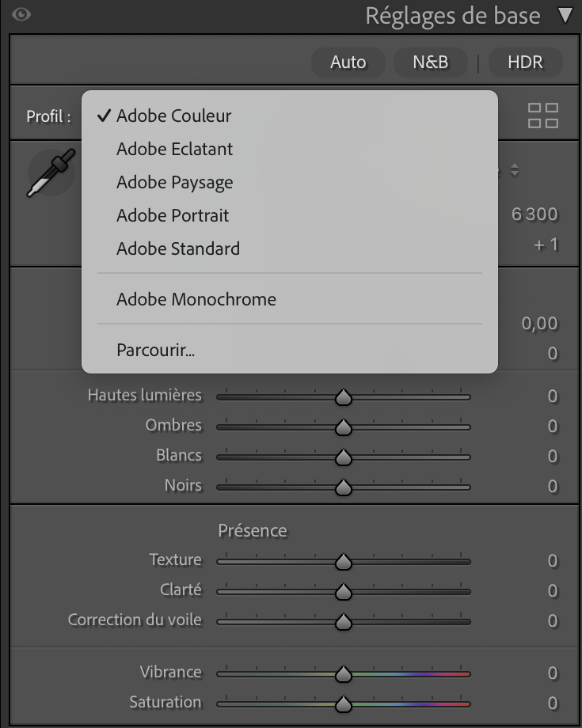This screenshot has height=728, width=582.
Task: Switch to Adobe Monochrome profile
Action: pos(196,299)
